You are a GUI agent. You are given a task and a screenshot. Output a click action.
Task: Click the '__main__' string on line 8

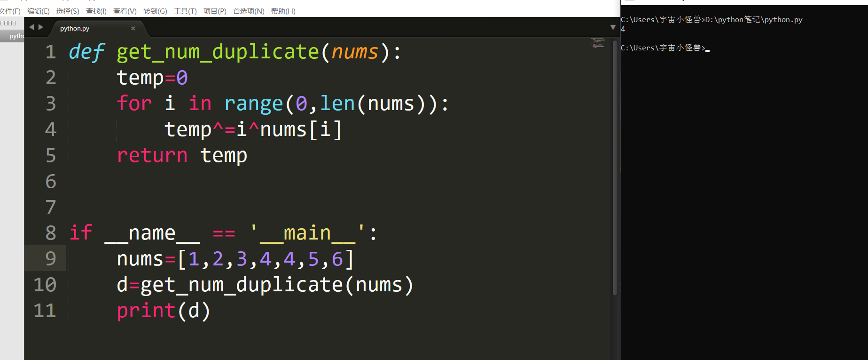point(307,233)
